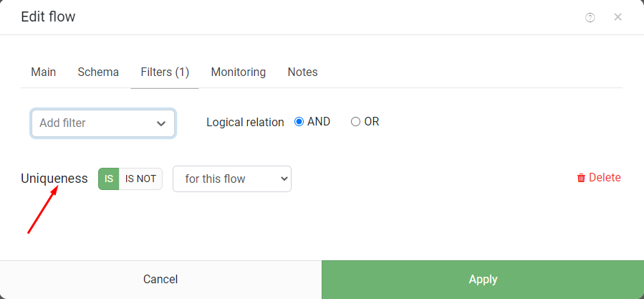The height and width of the screenshot is (299, 644).
Task: Switch Uniqueness to IS NOT
Action: [x=140, y=179]
